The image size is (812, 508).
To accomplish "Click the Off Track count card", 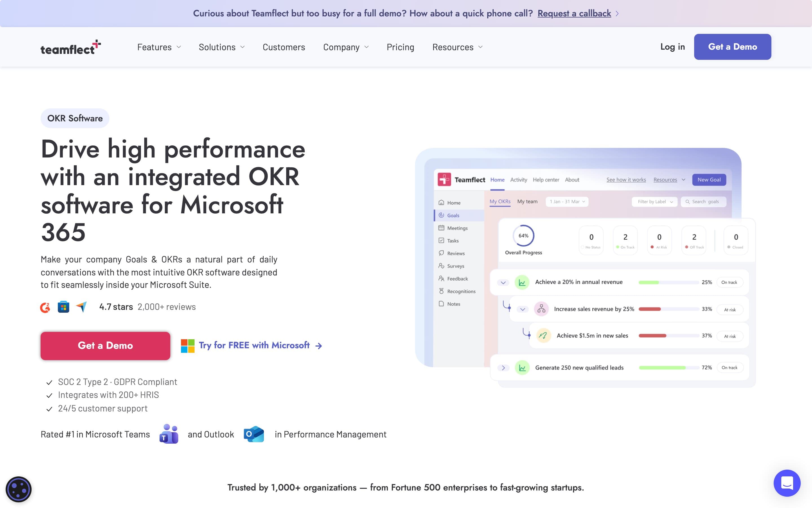I will point(694,240).
